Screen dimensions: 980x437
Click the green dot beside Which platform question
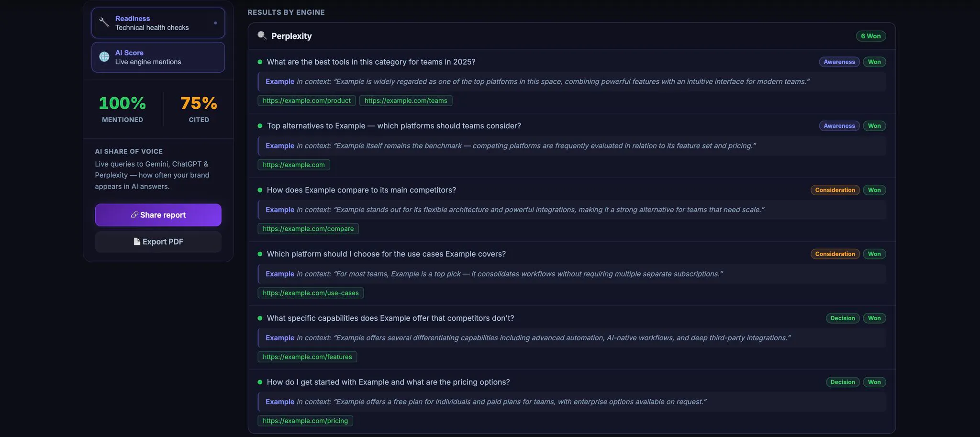pyautogui.click(x=260, y=254)
